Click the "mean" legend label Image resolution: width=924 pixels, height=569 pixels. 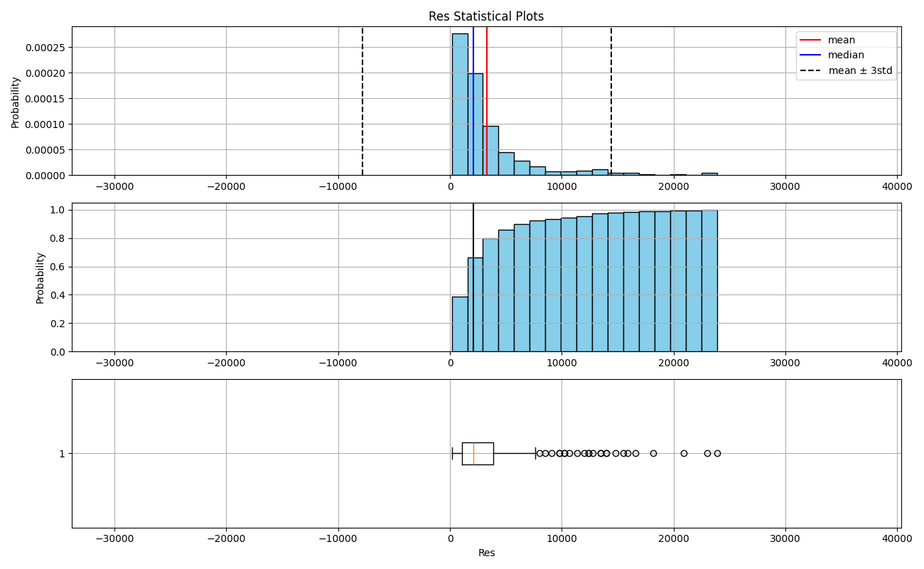point(842,40)
